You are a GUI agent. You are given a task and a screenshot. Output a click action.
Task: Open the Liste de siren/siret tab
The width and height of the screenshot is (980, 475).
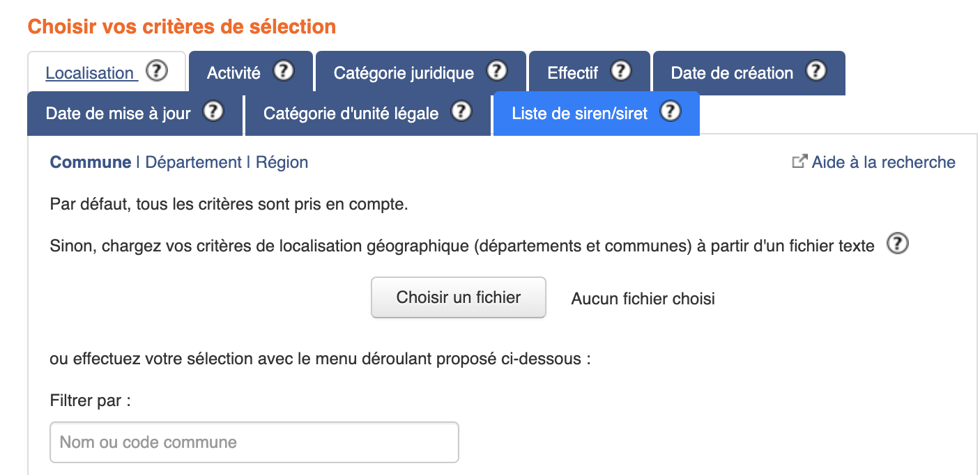click(x=580, y=114)
